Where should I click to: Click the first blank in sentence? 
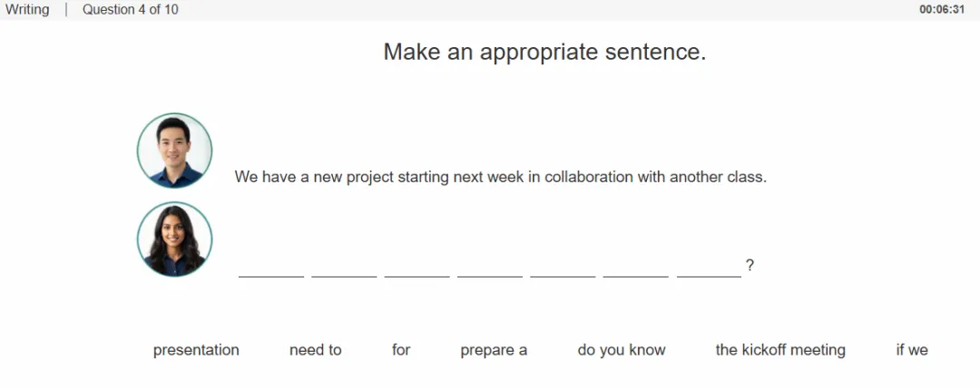click(x=271, y=268)
